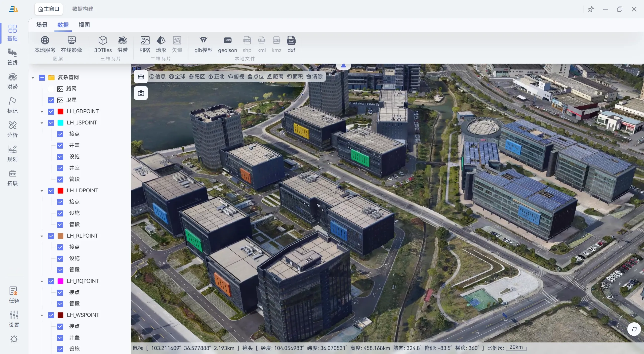Click the 距离 measurement button
Image resolution: width=644 pixels, height=354 pixels.
tap(275, 76)
